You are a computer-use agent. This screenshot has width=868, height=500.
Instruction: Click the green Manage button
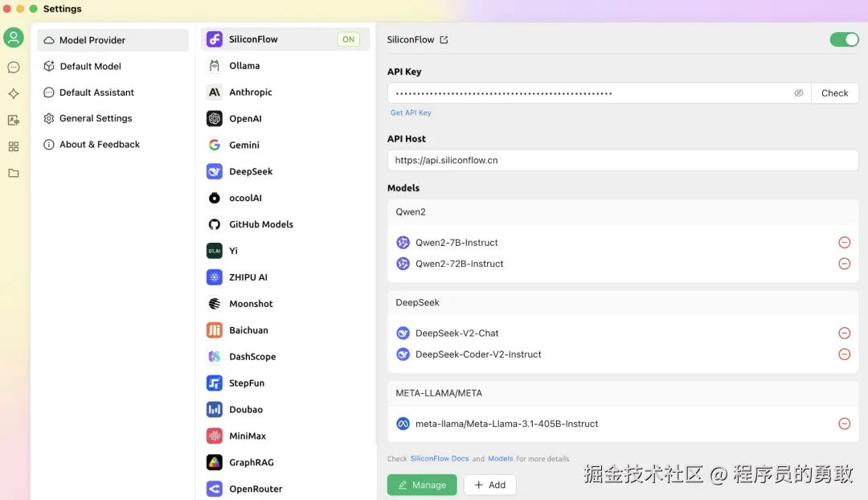tap(422, 485)
